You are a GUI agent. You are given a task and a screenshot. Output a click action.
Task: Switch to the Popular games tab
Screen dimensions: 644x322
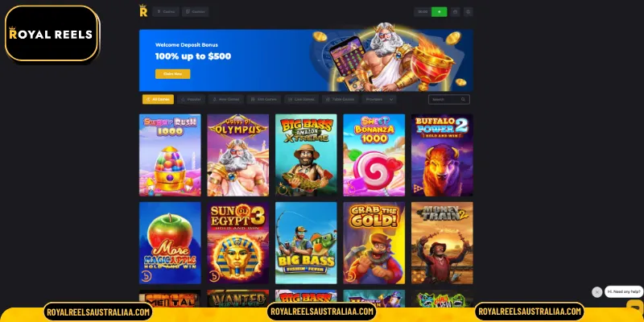tap(191, 99)
